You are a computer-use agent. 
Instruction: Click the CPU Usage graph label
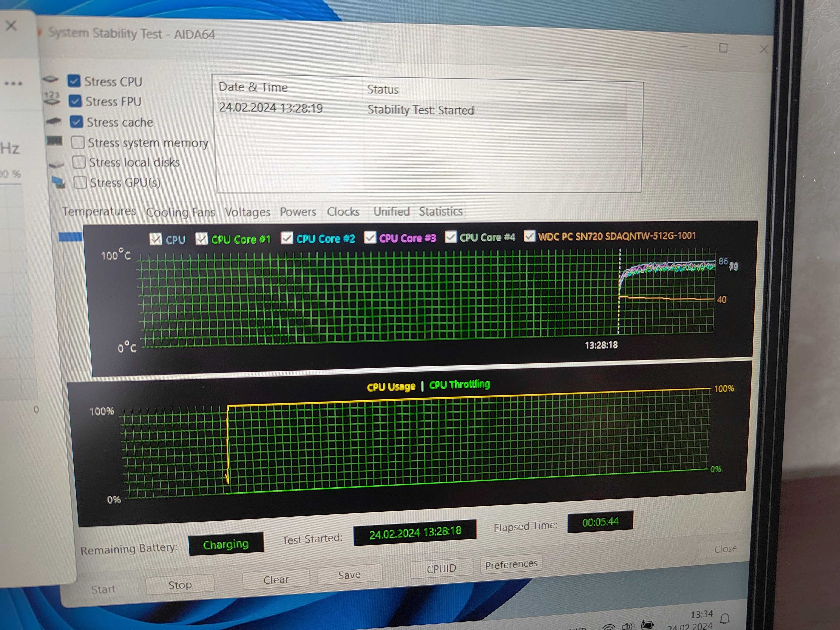click(391, 387)
